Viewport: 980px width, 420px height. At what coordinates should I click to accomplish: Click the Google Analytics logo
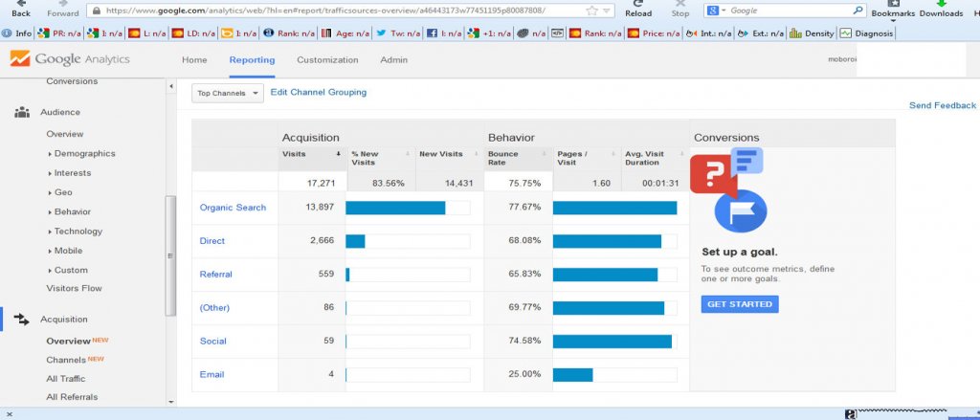(70, 59)
